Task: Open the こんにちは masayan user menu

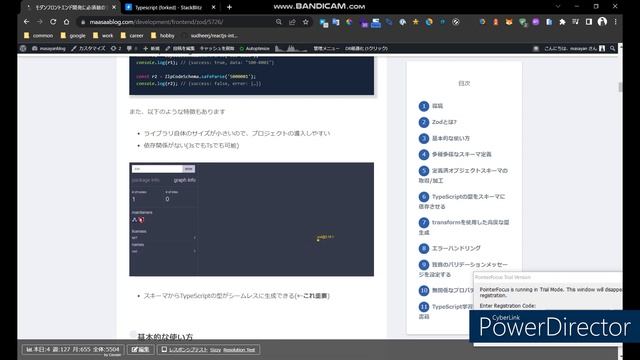Action: (574, 48)
